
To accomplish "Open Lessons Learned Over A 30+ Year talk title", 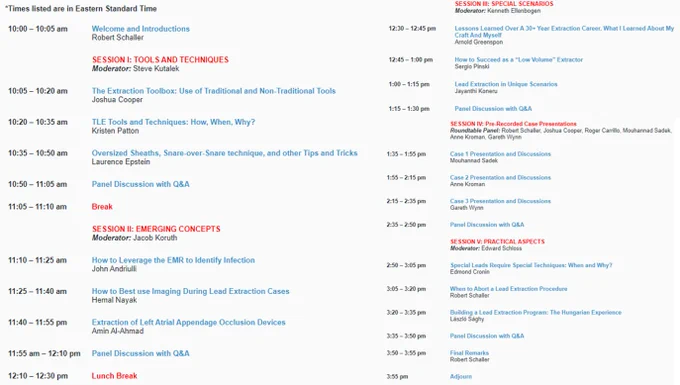I will (x=564, y=32).
